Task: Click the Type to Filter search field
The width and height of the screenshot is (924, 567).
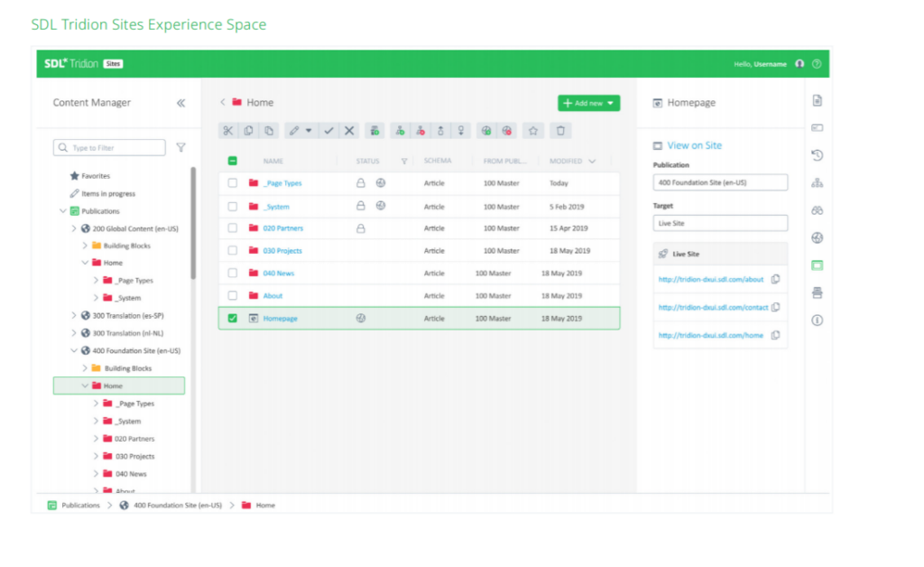Action: tap(109, 147)
